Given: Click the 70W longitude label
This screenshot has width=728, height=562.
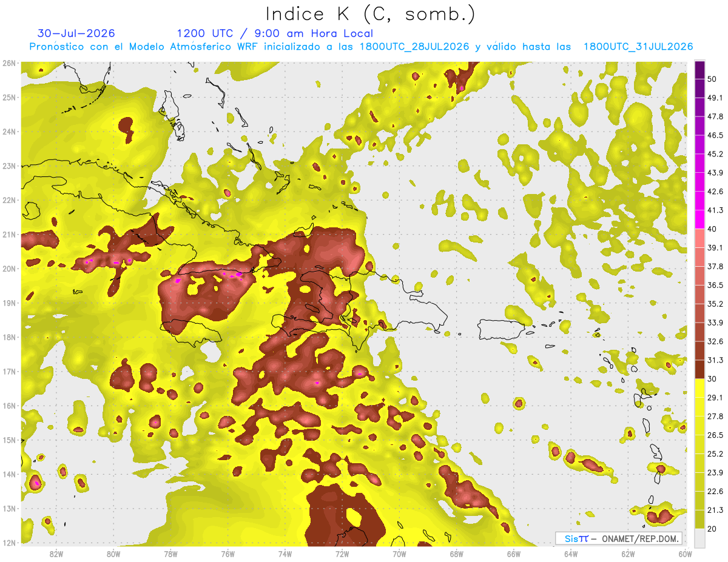Looking at the screenshot, I should pyautogui.click(x=399, y=554).
